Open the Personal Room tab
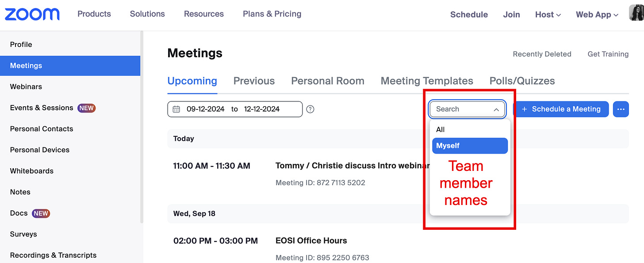This screenshot has width=644, height=263. point(328,81)
